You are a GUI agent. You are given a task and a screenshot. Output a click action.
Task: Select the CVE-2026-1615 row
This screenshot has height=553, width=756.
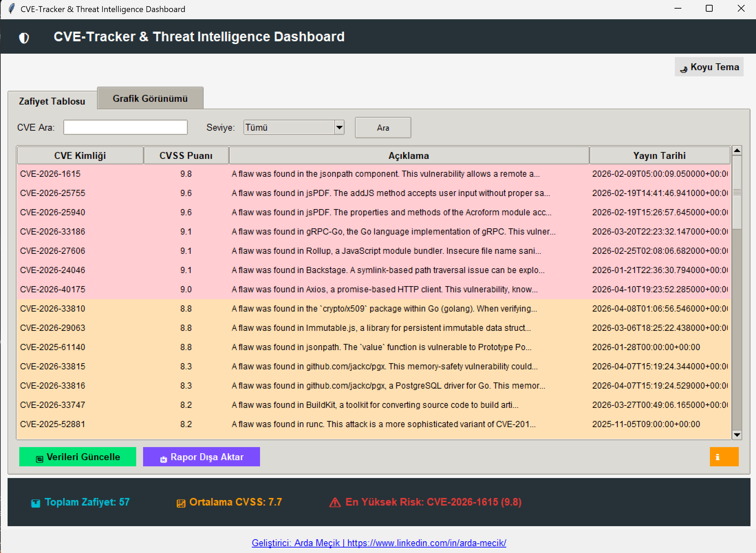coord(374,174)
